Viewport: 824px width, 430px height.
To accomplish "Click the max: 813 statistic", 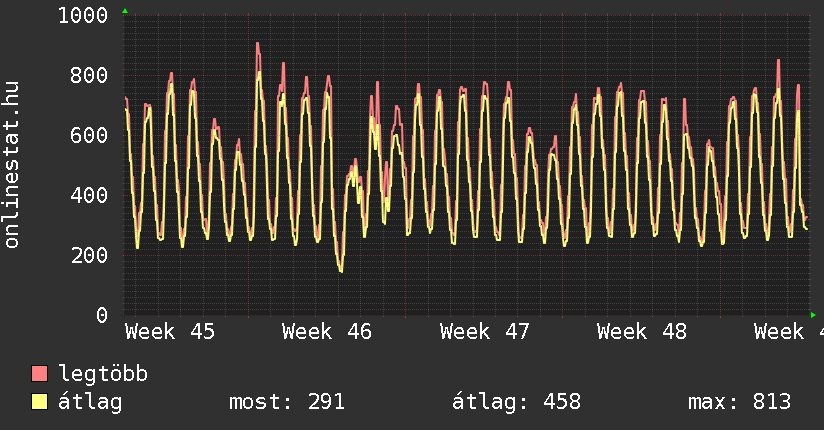I will [739, 402].
